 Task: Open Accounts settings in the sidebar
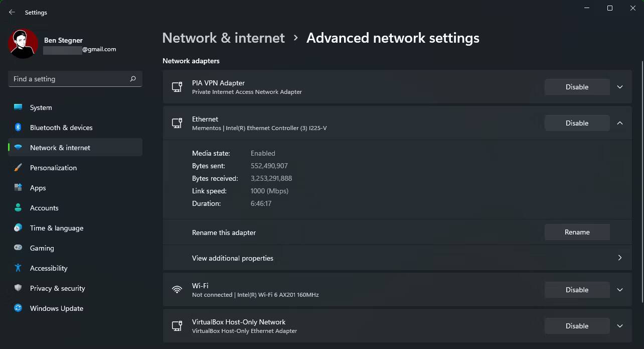[x=44, y=208]
